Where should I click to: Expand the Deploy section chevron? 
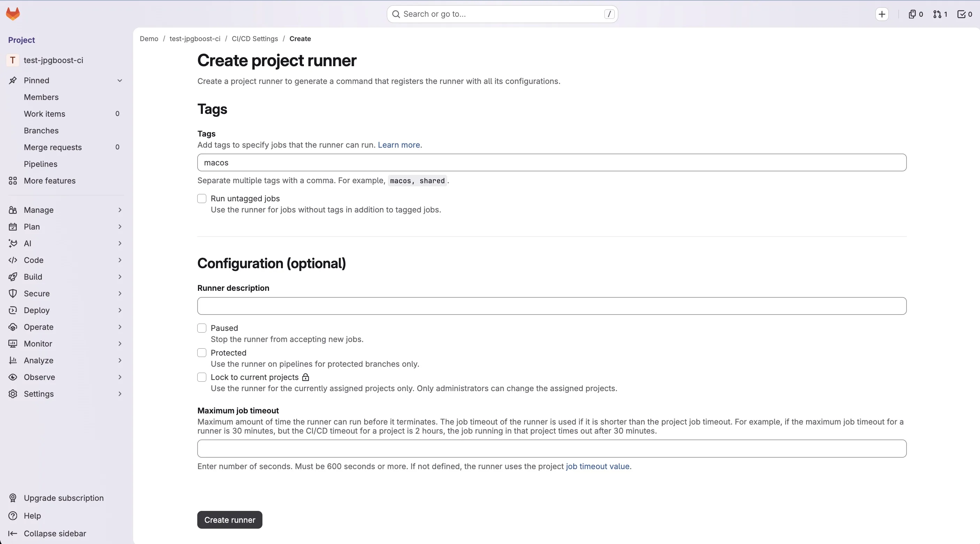click(x=120, y=310)
